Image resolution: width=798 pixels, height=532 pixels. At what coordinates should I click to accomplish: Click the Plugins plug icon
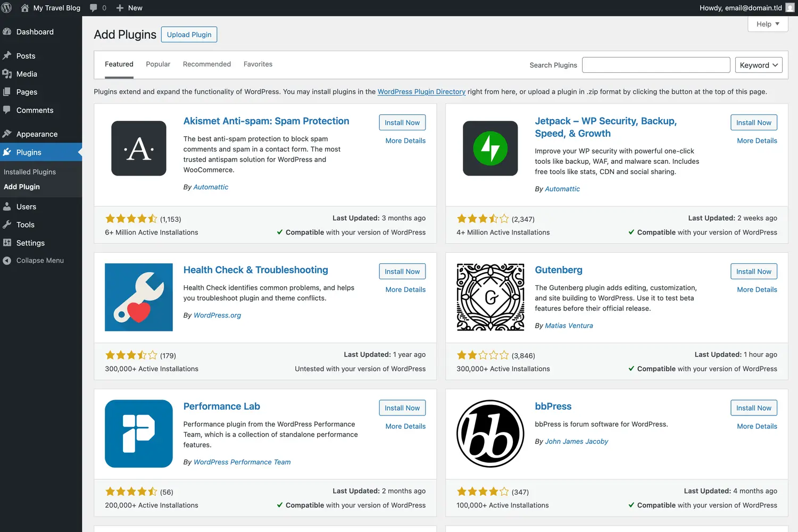[7, 152]
